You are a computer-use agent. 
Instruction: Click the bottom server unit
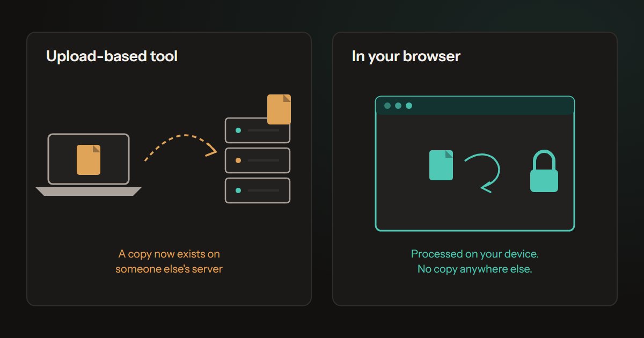click(x=258, y=190)
